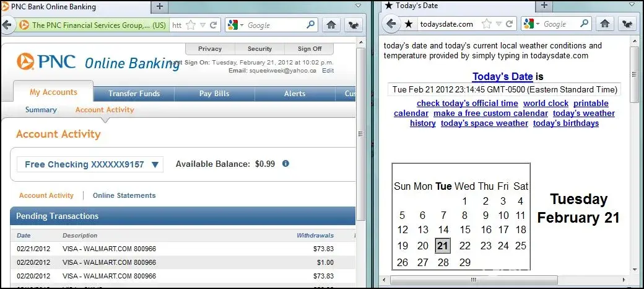Viewport: 644px width, 289px height.
Task: Click the PNC page vertical scrollbar
Action: pyautogui.click(x=360, y=133)
